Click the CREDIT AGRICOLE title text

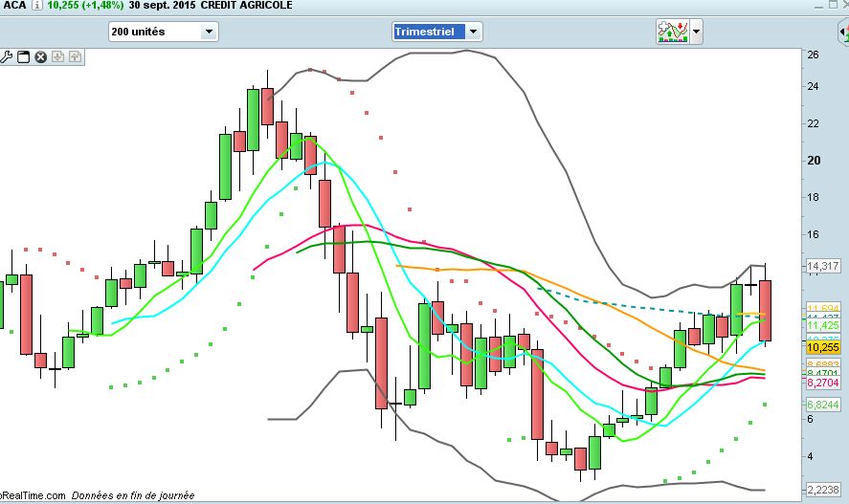pos(246,6)
